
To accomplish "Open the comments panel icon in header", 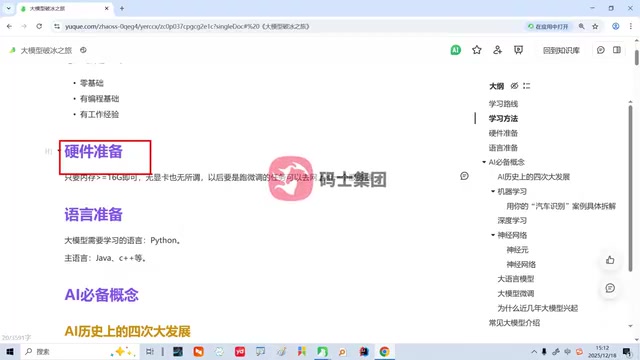I will click(600, 50).
